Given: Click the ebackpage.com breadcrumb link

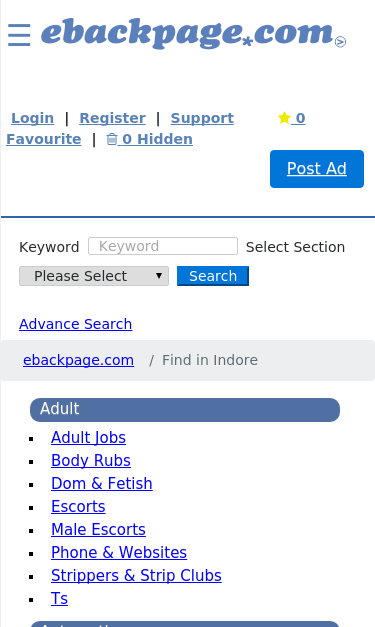Looking at the screenshot, I should [78, 360].
